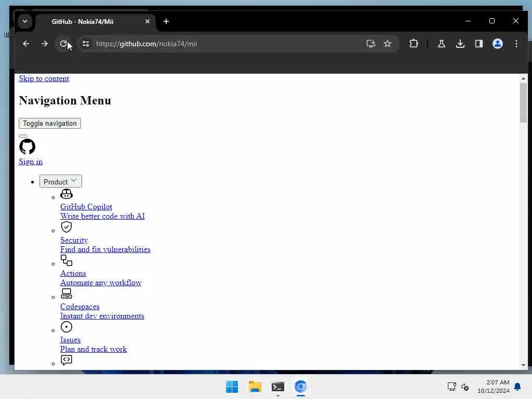Open Find and fix vulnerabilities link
The image size is (532, 399).
point(105,249)
